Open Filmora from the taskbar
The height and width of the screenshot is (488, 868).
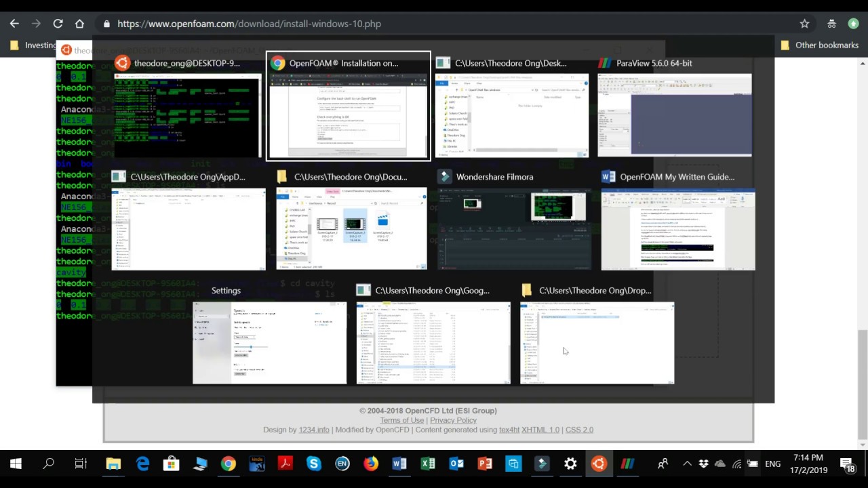(542, 464)
